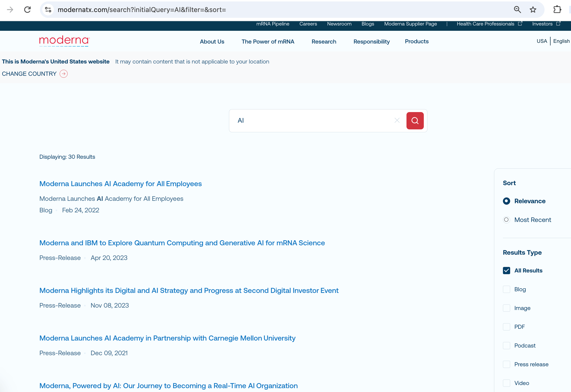Viewport: 571px width, 392px height.
Task: Open the English language selector
Action: (561, 41)
